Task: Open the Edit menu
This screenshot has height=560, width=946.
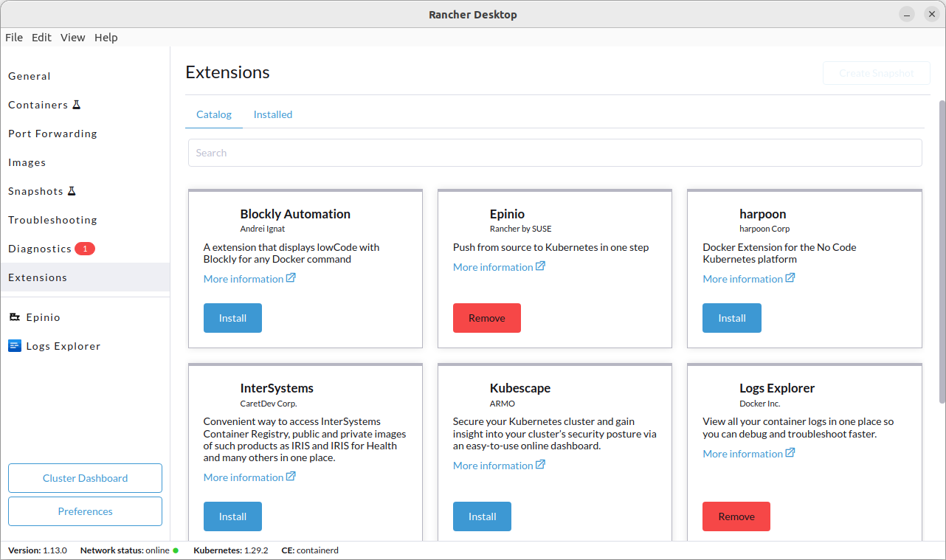Action: 41,38
